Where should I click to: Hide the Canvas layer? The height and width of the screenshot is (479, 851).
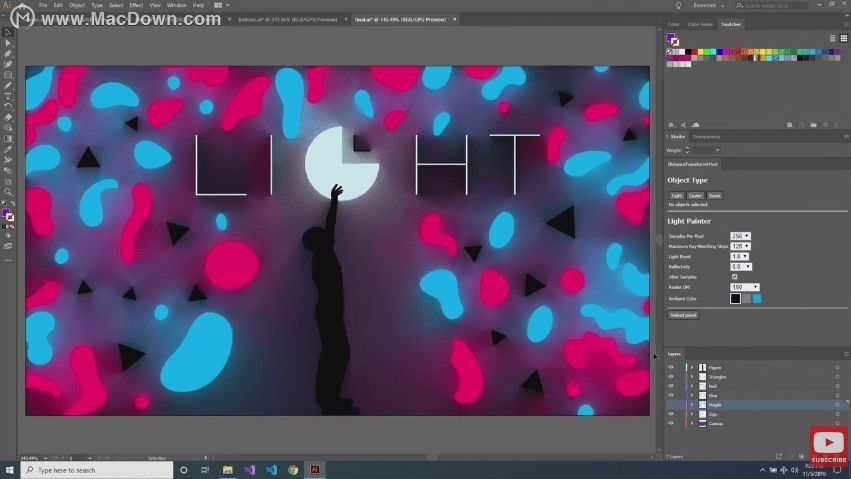(x=671, y=424)
